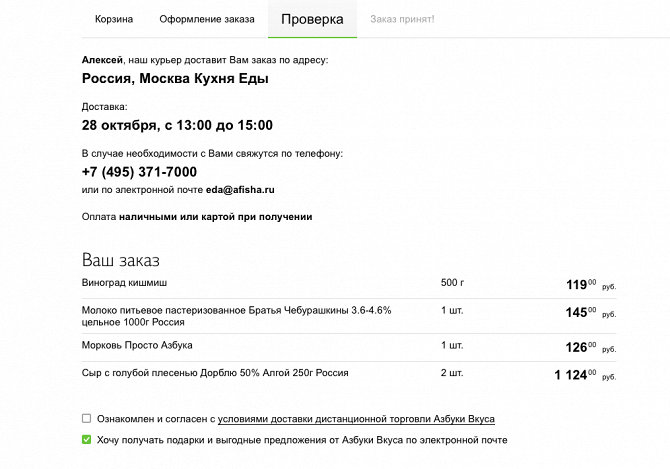Select the Морковь Просто Азбука item
Image resolution: width=670 pixels, height=469 pixels.
coord(137,345)
